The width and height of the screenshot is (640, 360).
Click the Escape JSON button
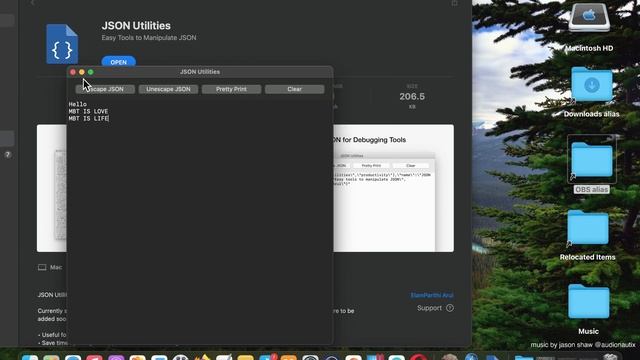tap(105, 89)
